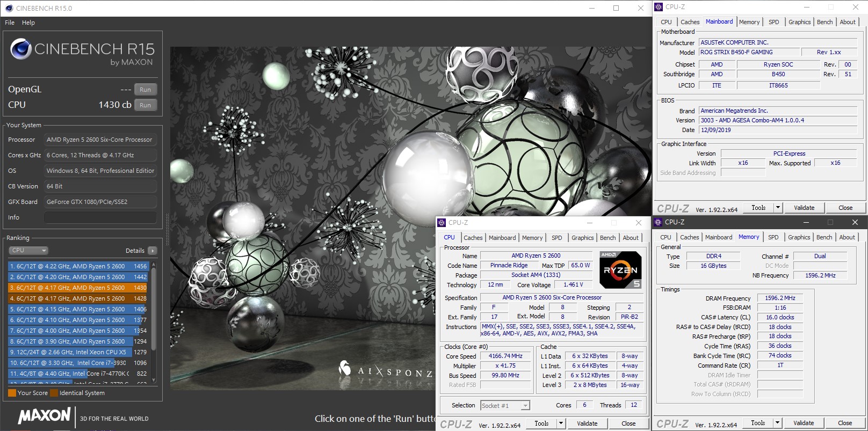Image resolution: width=868 pixels, height=431 pixels.
Task: Switch to CPU tab in Memory CPU-Z window
Action: point(666,237)
